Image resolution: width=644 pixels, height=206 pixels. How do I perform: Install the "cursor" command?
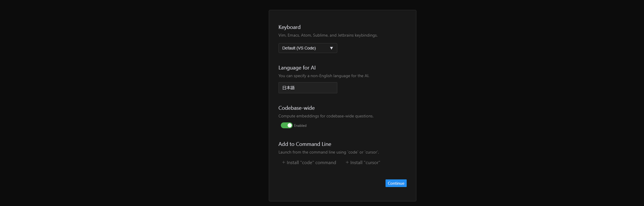point(365,163)
